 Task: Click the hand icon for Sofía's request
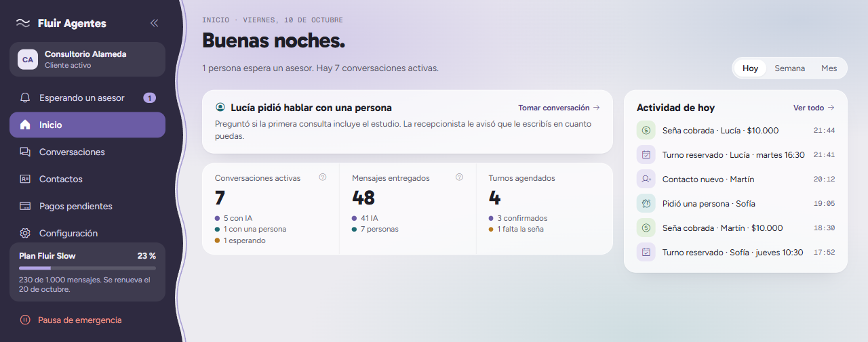pos(646,203)
